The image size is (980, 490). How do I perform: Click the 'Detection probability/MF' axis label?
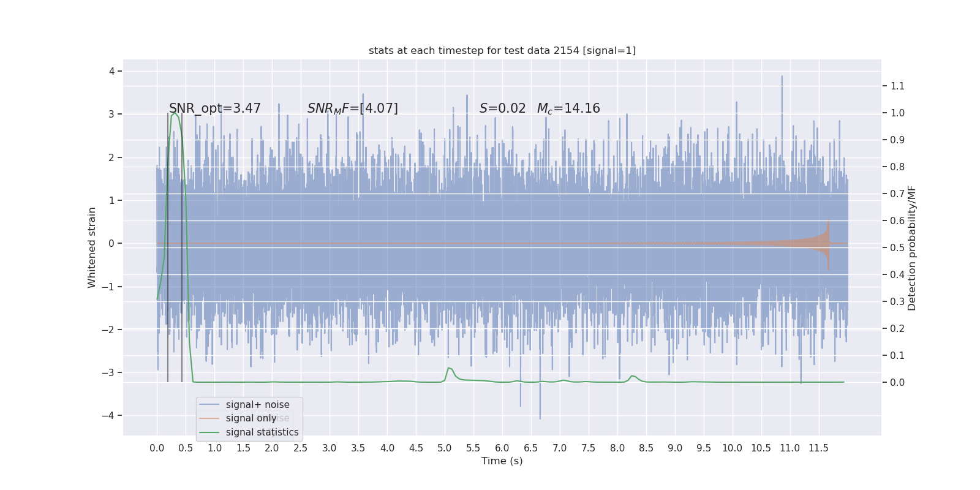click(912, 247)
